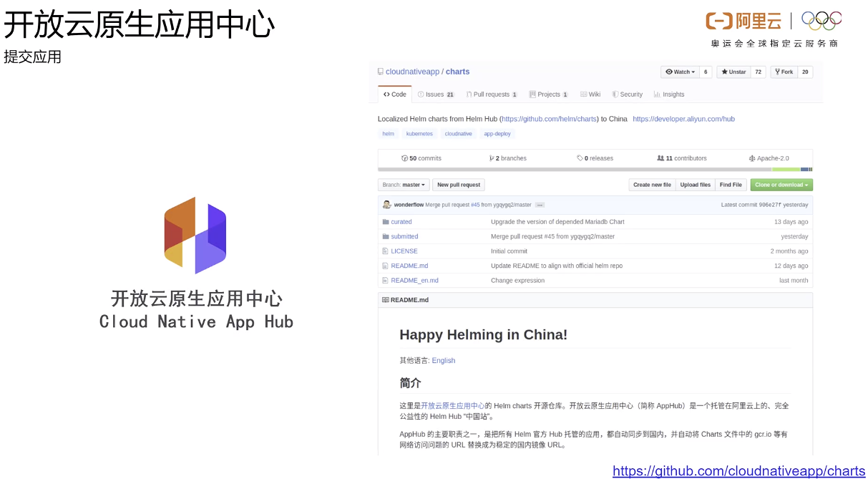868x479 pixels.
Task: Open the Watch dropdown
Action: pyautogui.click(x=679, y=72)
